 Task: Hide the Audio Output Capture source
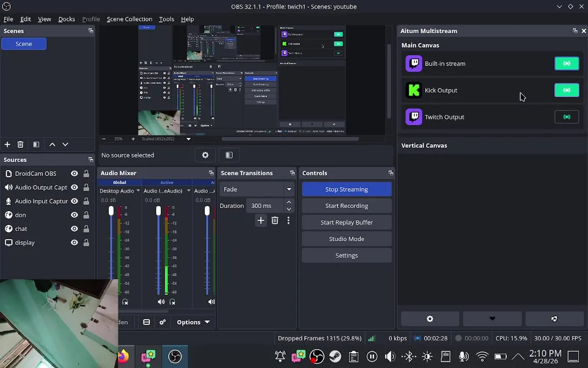74,188
